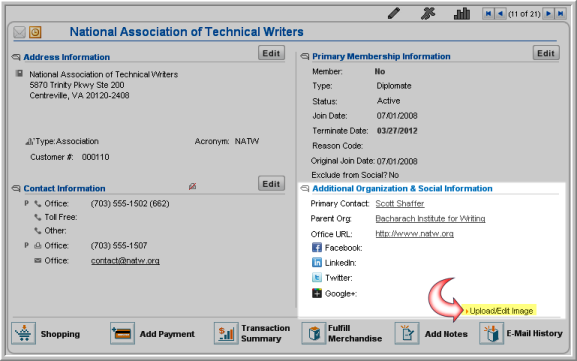The height and width of the screenshot is (361, 577).
Task: Go to next record arrow
Action: (548, 14)
